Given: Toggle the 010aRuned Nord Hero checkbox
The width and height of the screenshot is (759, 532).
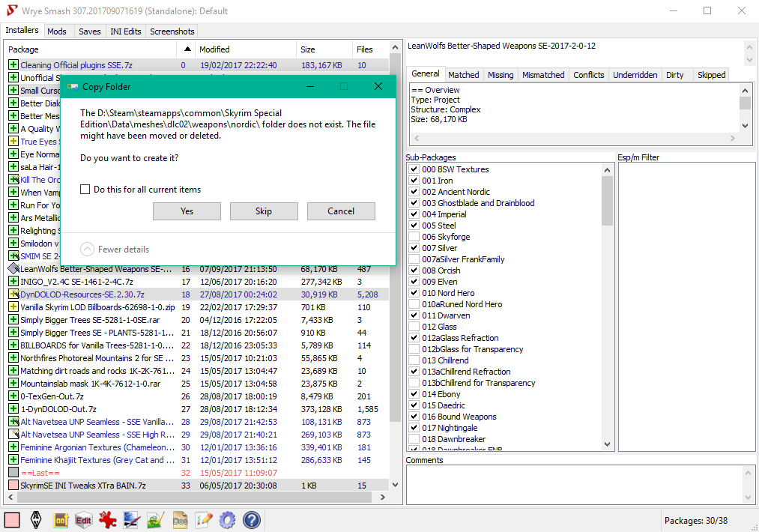Looking at the screenshot, I should point(414,304).
